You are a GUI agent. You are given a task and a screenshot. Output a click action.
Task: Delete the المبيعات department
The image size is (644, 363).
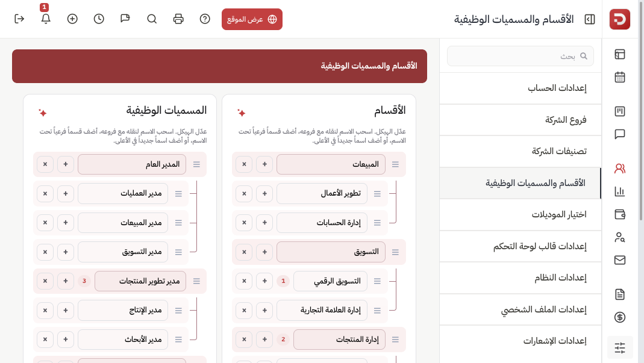(244, 164)
